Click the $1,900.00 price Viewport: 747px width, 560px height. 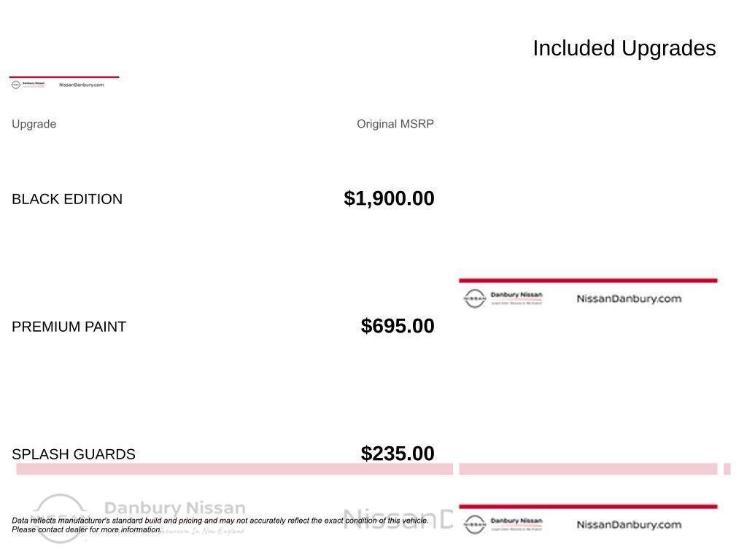click(x=389, y=198)
